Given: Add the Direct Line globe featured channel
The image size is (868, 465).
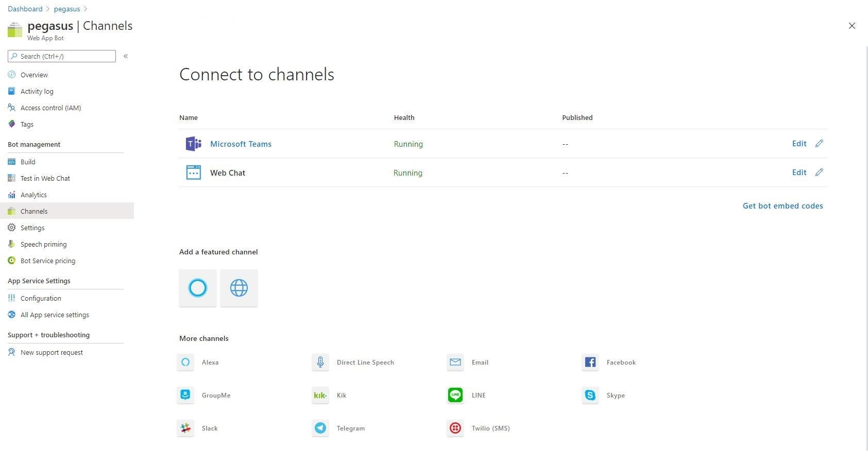Looking at the screenshot, I should pos(239,288).
